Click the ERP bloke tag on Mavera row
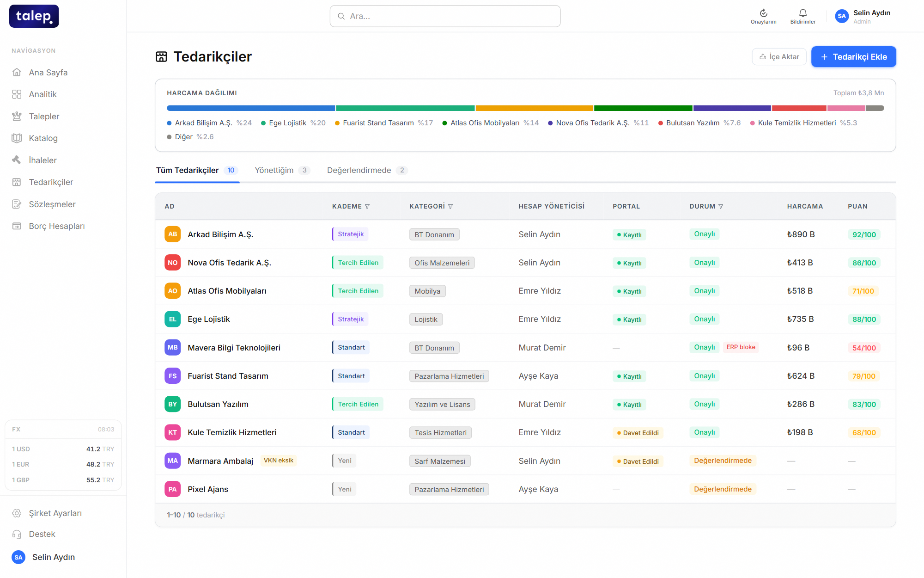924x578 pixels. coord(741,347)
